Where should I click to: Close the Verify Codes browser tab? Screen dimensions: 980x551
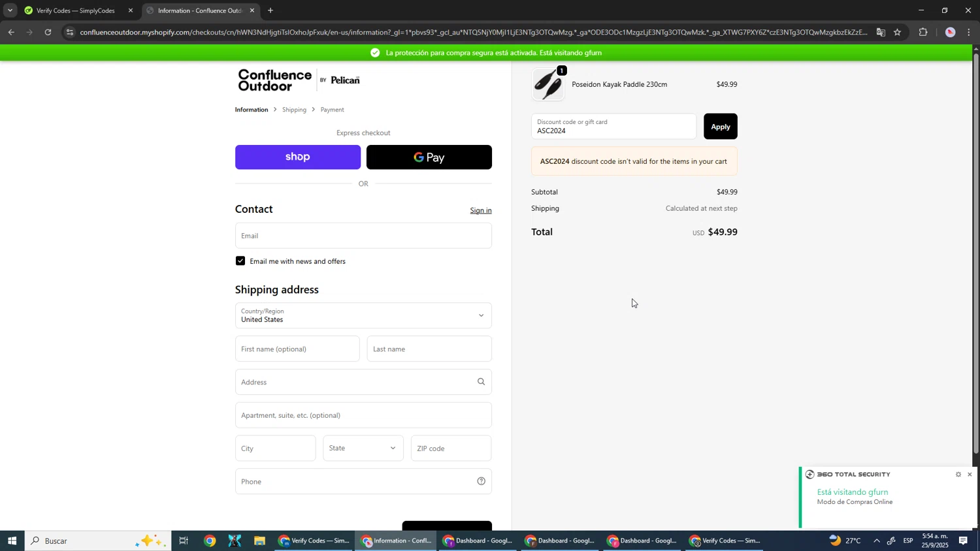[x=131, y=10]
